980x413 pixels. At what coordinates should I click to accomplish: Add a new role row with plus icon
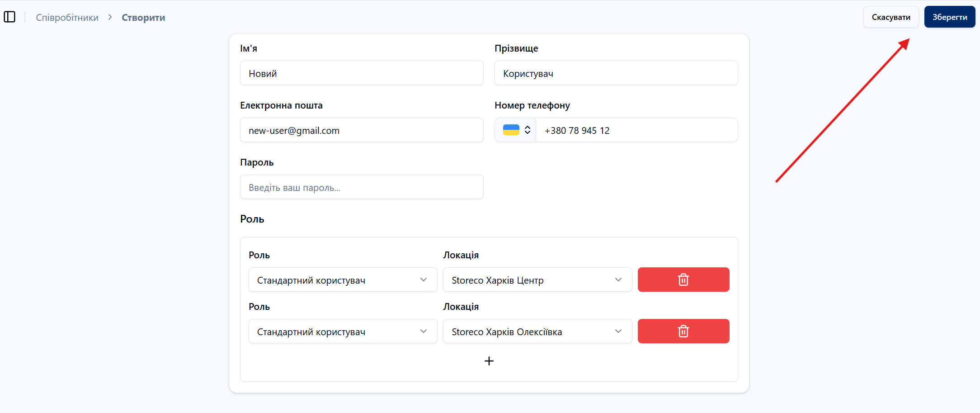(x=489, y=361)
